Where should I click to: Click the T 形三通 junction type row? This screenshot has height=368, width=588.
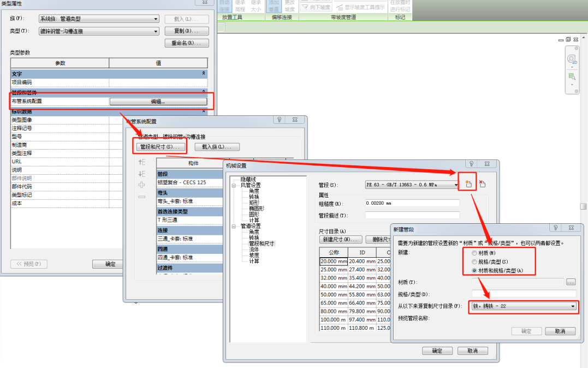tap(190, 220)
